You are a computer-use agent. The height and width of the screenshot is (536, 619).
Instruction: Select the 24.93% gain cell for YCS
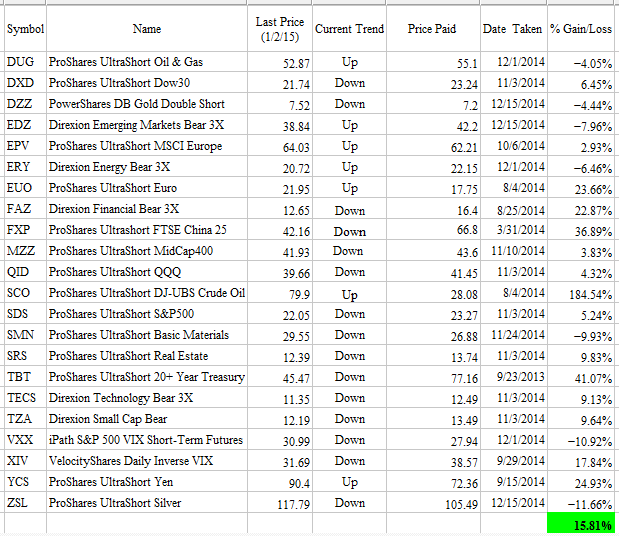581,482
